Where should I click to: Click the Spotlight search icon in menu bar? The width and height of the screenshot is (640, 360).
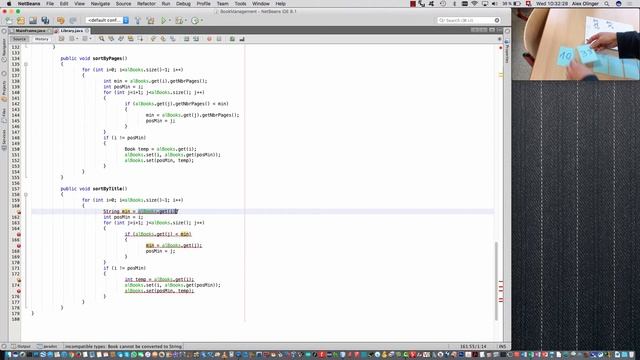[607, 4]
